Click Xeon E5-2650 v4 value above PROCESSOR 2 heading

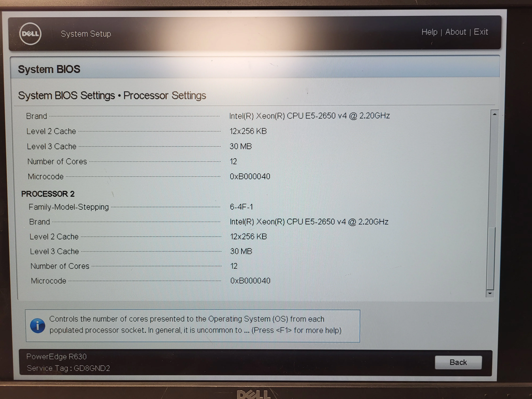click(x=309, y=116)
